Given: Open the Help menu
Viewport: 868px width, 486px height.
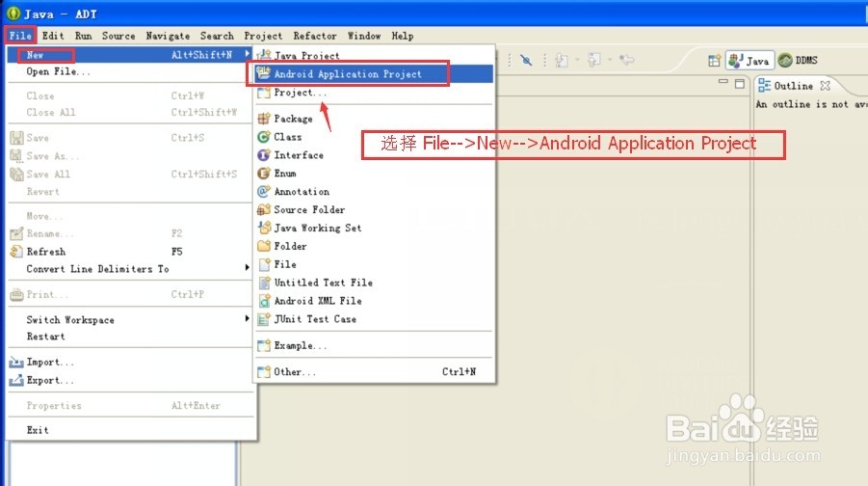Looking at the screenshot, I should (403, 36).
